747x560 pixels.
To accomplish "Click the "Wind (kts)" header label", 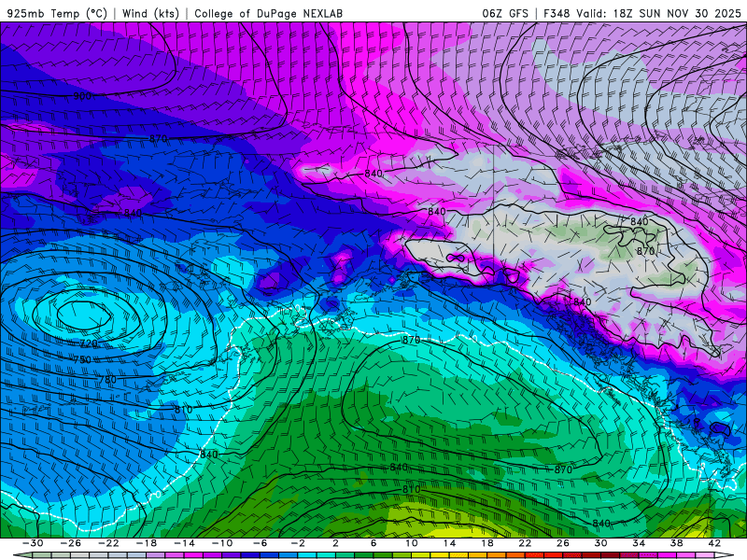I will [x=150, y=13].
